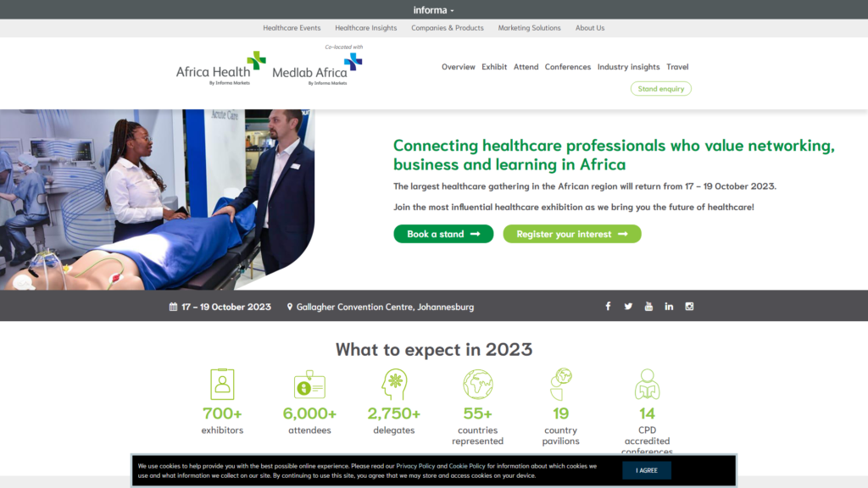This screenshot has height=488, width=868.
Task: Expand the informa dropdown at top
Action: point(433,10)
